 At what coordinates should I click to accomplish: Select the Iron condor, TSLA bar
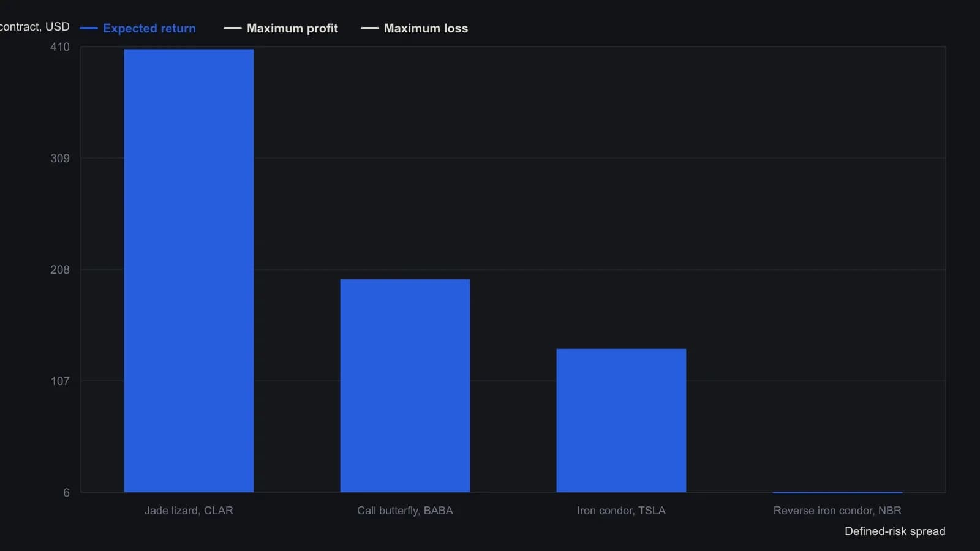click(621, 421)
